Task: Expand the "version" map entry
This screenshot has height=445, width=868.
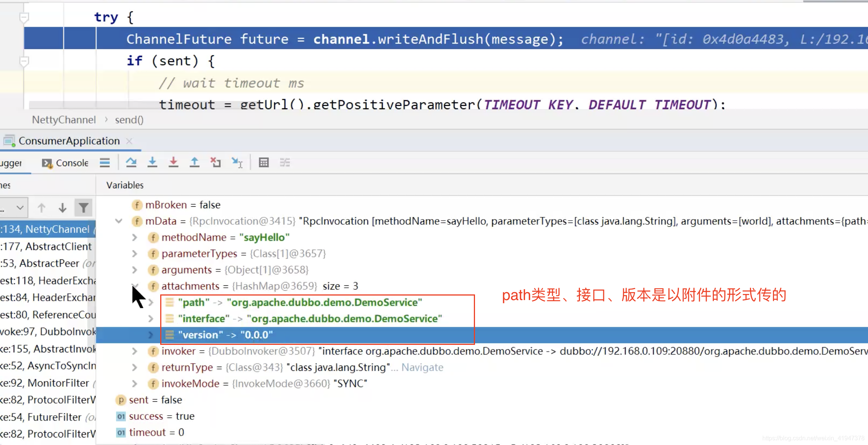Action: 151,335
